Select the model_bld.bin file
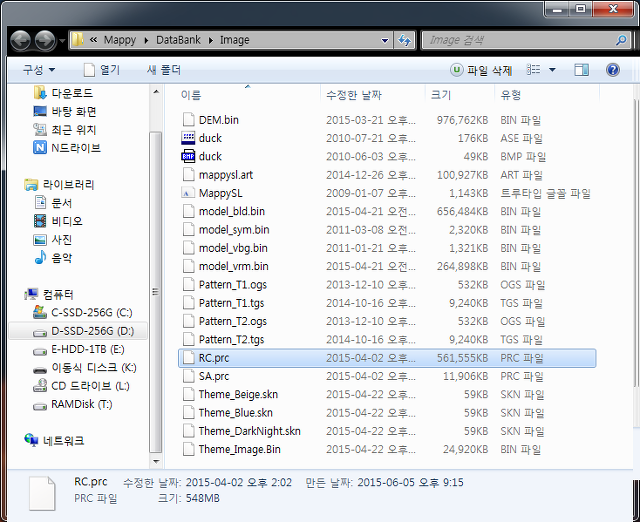This screenshot has height=522, width=640. (387, 211)
